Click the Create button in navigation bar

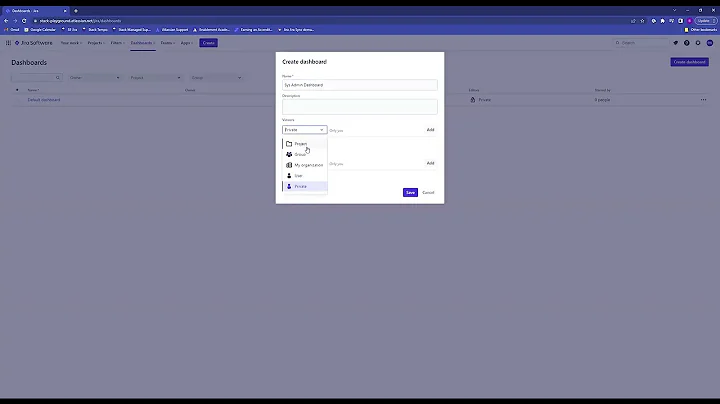click(208, 43)
